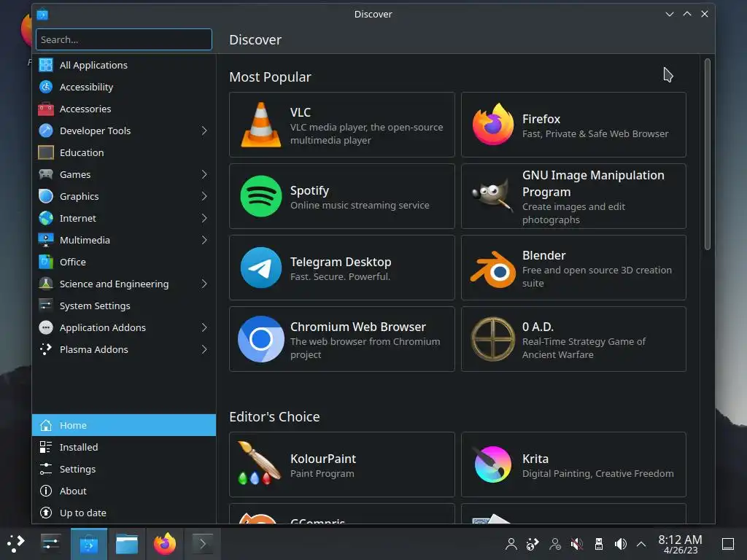Select the Home sidebar item
The image size is (747, 560).
tap(124, 425)
